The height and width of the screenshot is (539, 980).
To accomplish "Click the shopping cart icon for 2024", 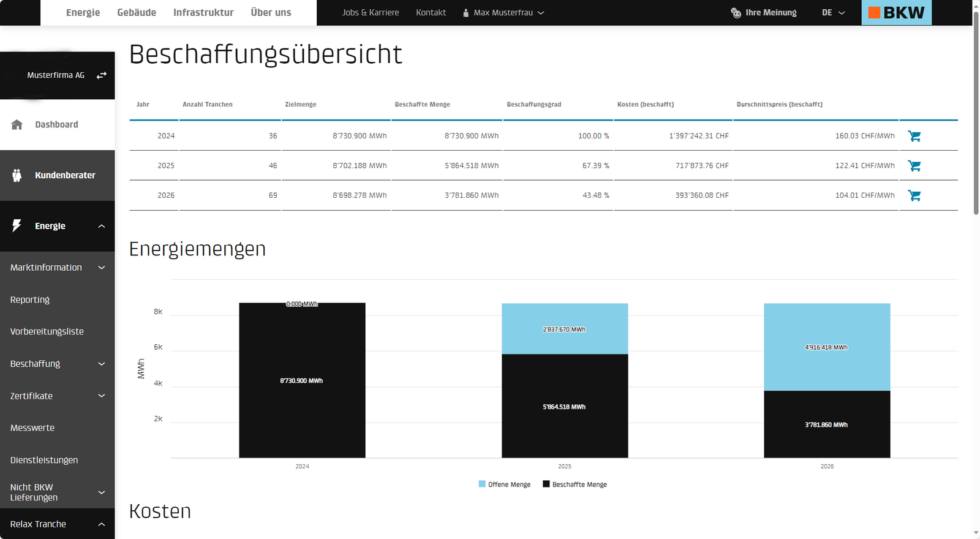I will [914, 136].
